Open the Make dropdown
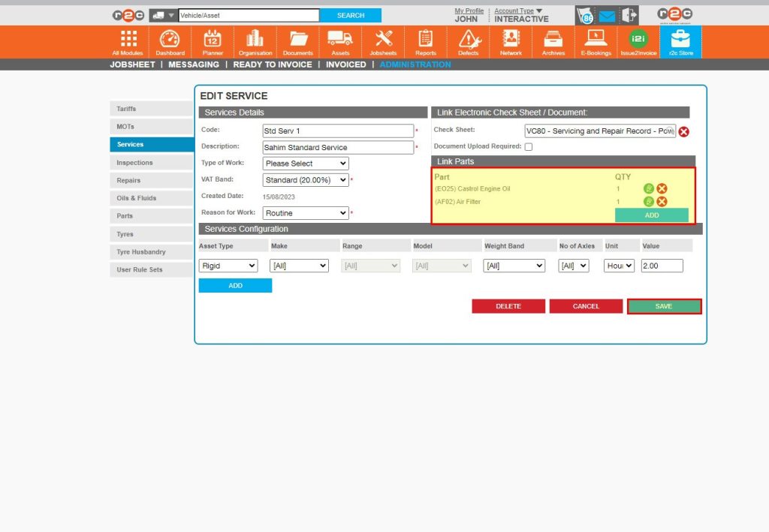Viewport: 769px width, 532px height. pyautogui.click(x=299, y=266)
